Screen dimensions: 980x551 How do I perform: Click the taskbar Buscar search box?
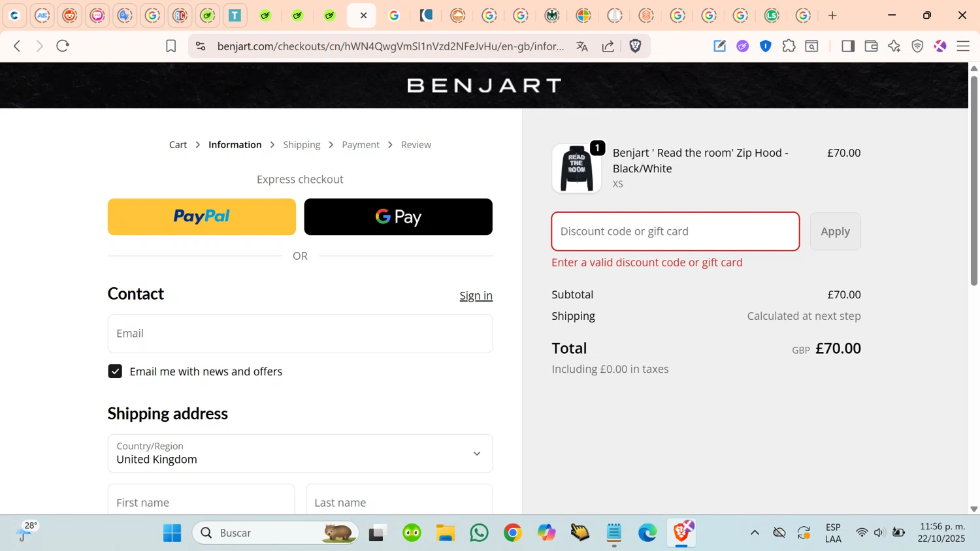pos(276,533)
